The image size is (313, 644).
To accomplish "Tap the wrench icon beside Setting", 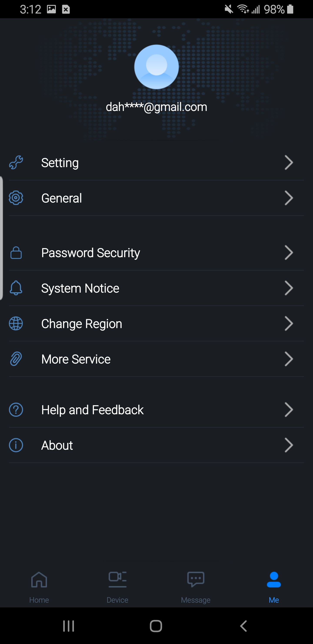I will coord(16,163).
